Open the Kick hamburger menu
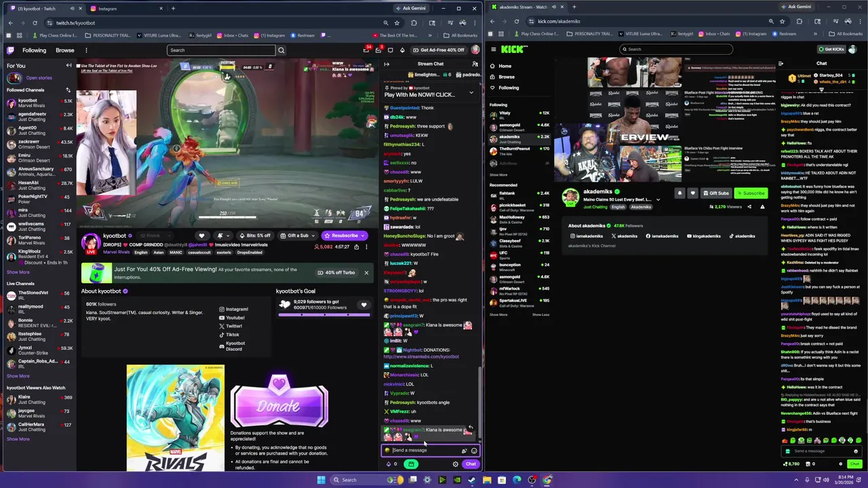The image size is (868, 488). [x=494, y=49]
